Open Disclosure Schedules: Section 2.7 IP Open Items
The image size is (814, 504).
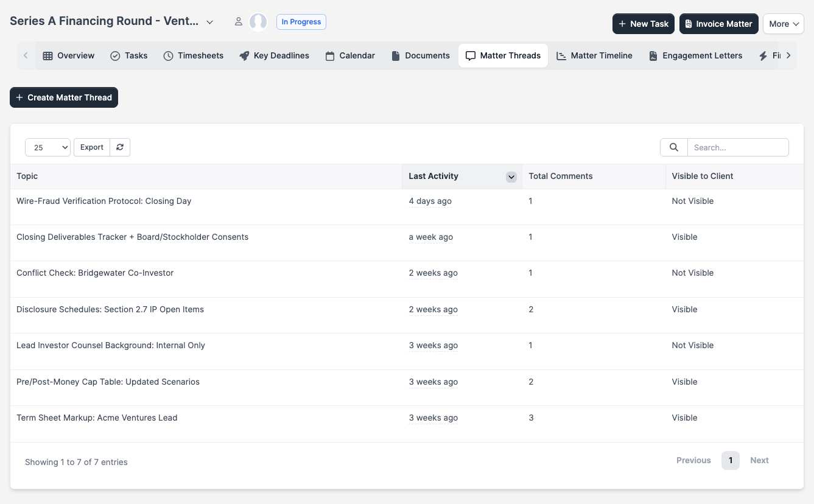(110, 309)
